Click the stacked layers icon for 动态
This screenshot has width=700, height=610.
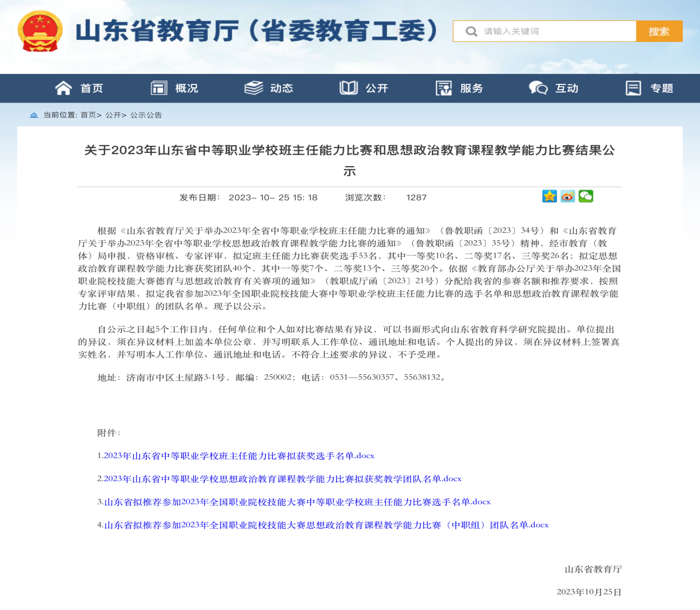254,88
